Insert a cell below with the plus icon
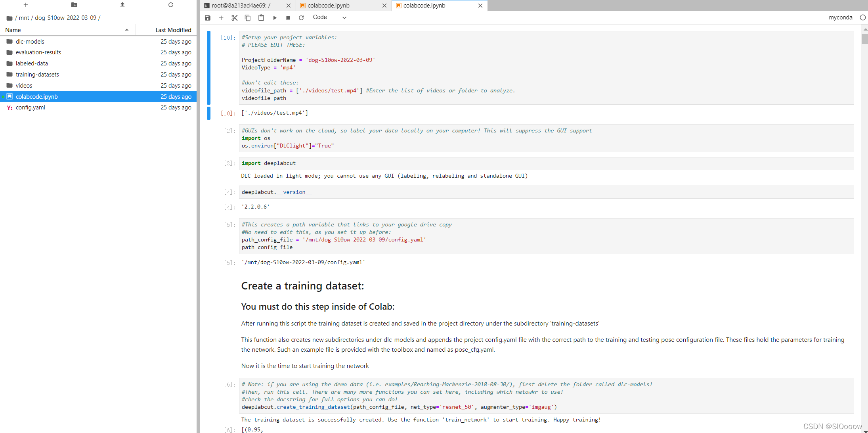 pos(221,17)
